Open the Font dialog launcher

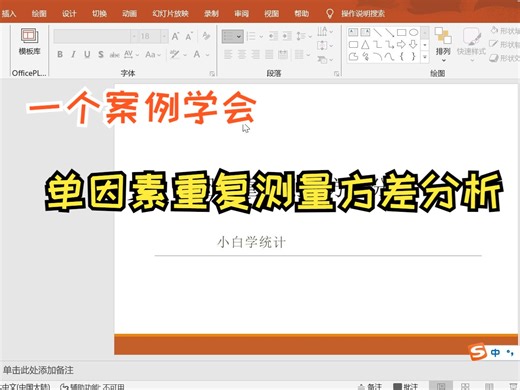[212, 74]
